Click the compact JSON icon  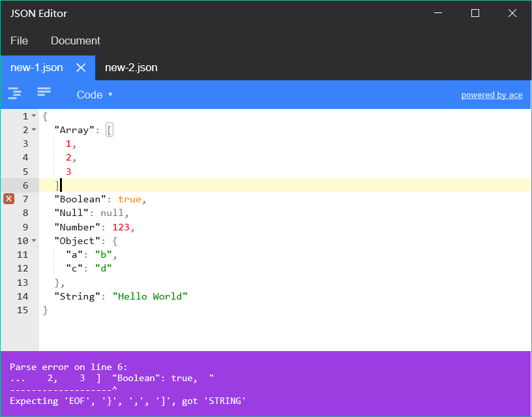44,93
